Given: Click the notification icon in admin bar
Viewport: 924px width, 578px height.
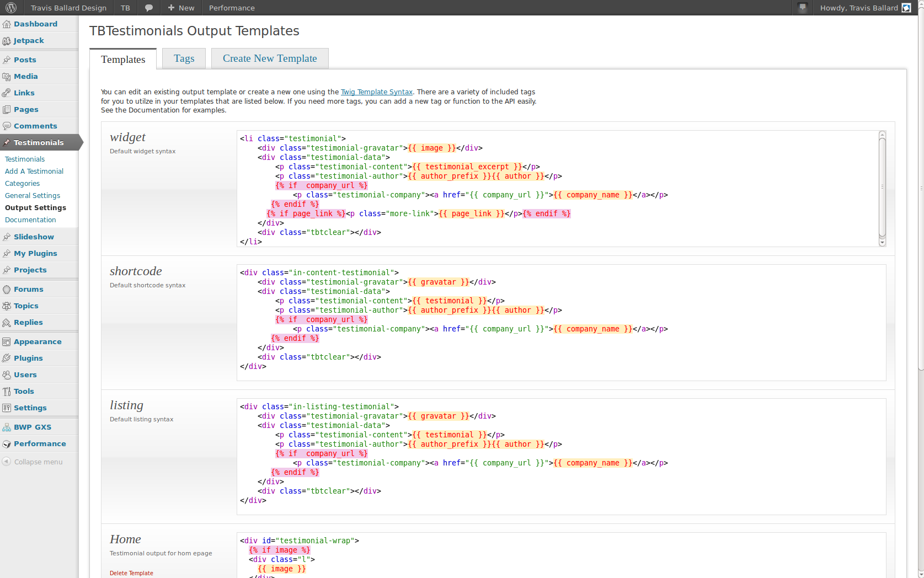Looking at the screenshot, I should 803,8.
